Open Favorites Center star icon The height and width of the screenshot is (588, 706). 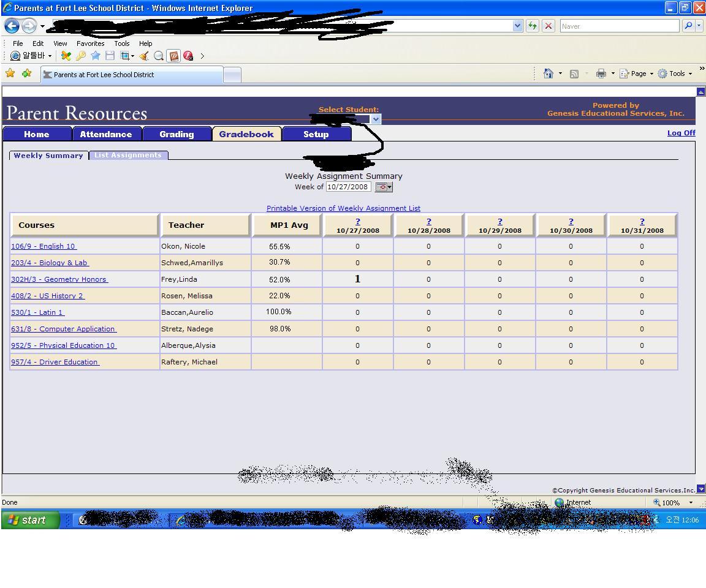(x=10, y=73)
